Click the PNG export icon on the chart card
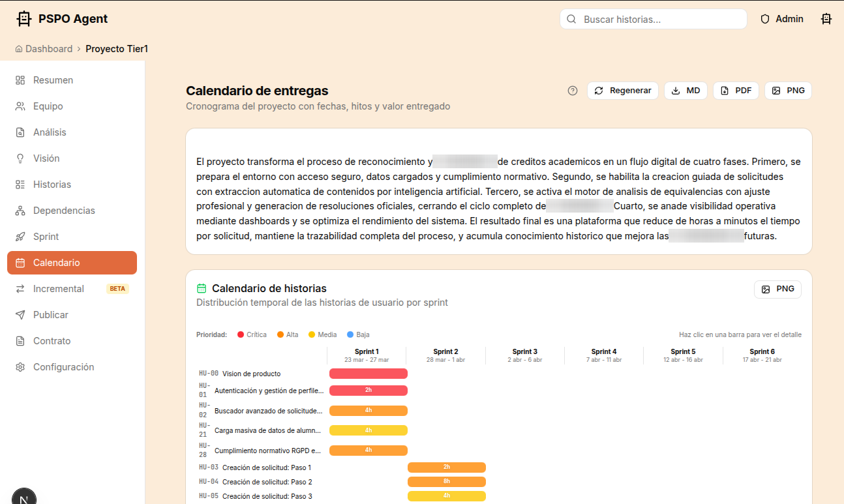 tap(777, 289)
